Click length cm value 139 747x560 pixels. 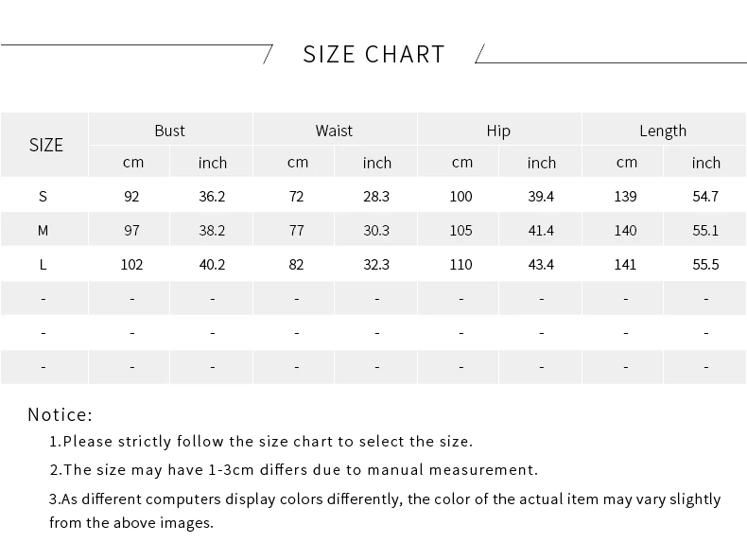[625, 197]
